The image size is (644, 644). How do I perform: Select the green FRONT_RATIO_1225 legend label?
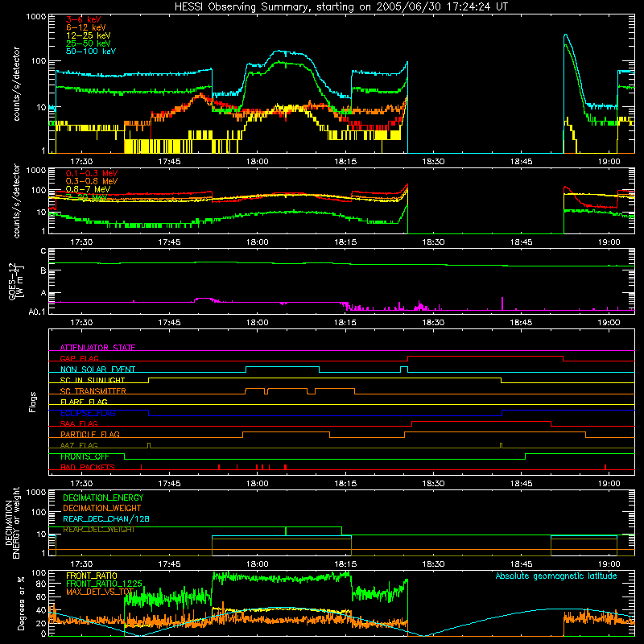104,584
